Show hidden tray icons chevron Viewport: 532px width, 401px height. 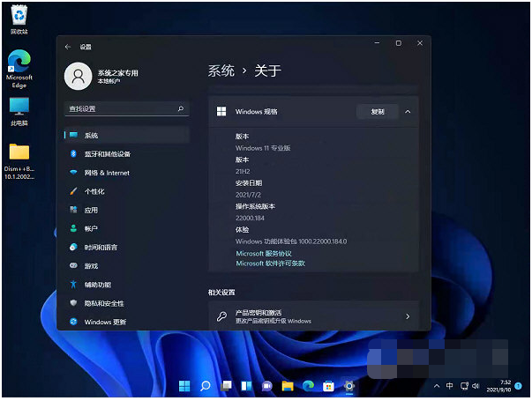[x=435, y=386]
